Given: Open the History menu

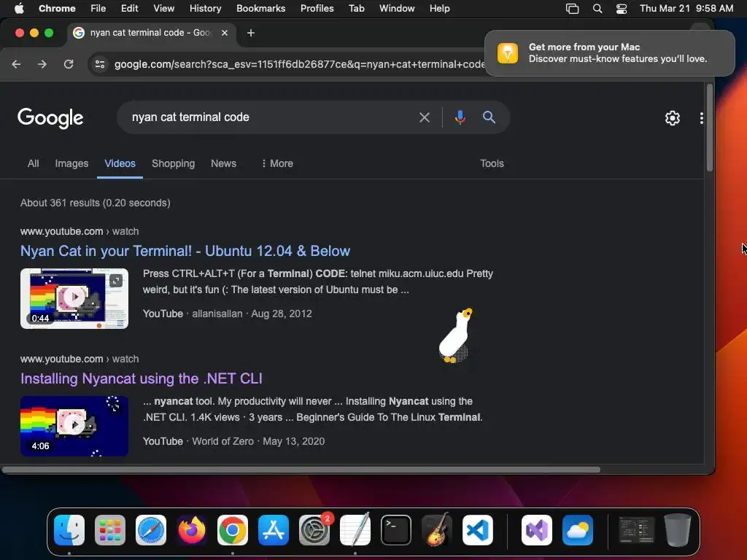Looking at the screenshot, I should [x=205, y=8].
